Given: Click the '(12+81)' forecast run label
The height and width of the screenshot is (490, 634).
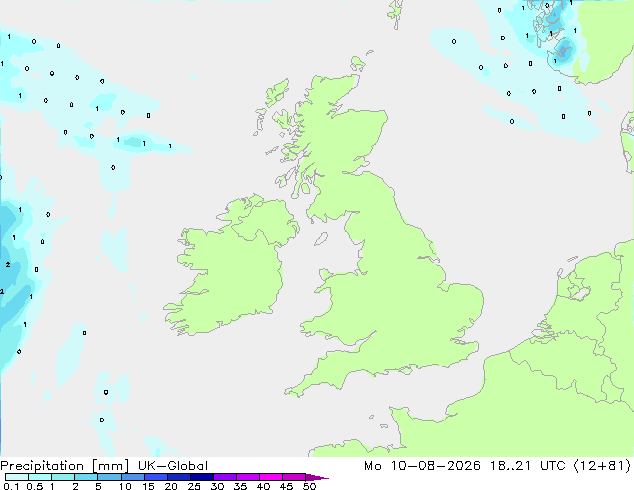Looking at the screenshot, I should point(602,466).
